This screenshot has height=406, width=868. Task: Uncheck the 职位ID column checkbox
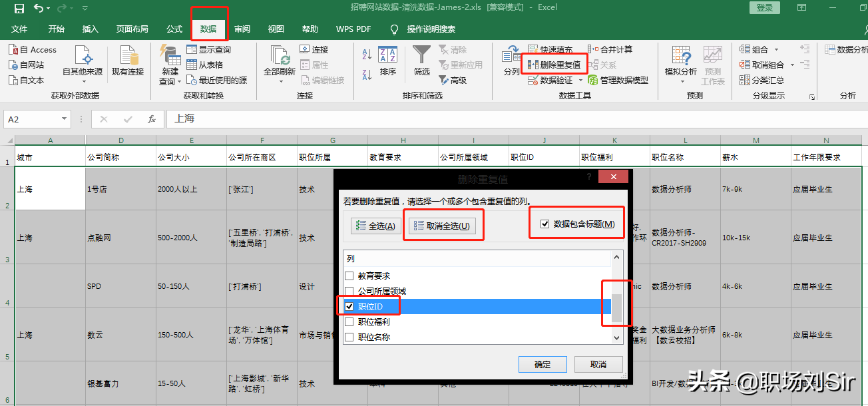[349, 306]
